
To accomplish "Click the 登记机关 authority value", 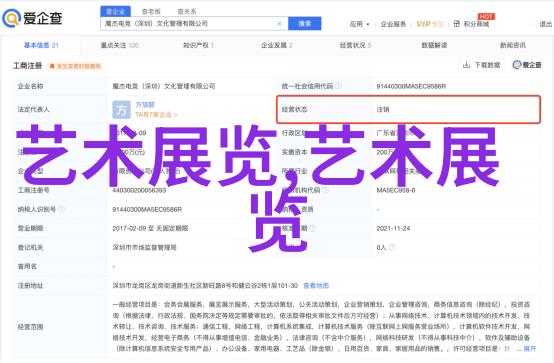I will pos(145,247).
